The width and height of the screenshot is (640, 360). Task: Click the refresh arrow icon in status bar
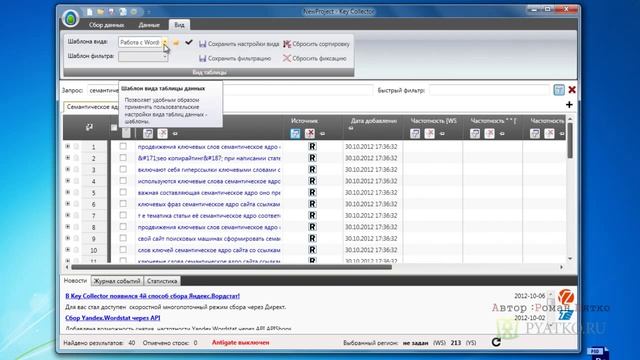pos(496,342)
